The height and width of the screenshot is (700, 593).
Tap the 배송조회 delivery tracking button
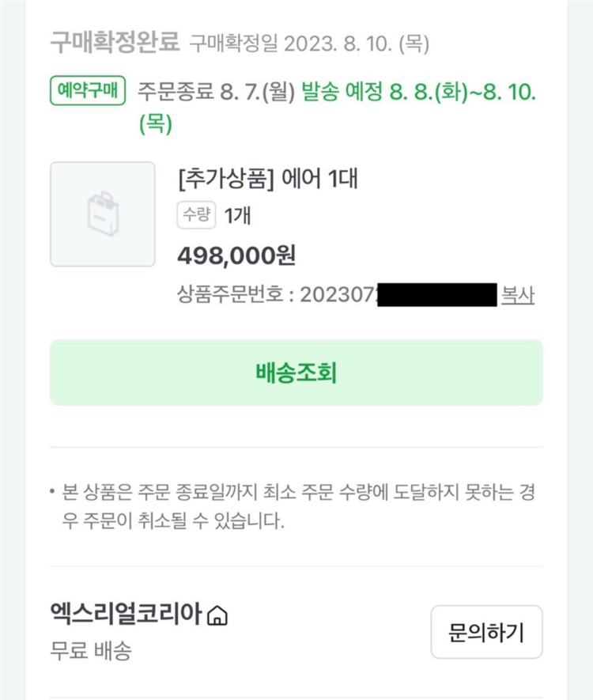click(x=296, y=373)
